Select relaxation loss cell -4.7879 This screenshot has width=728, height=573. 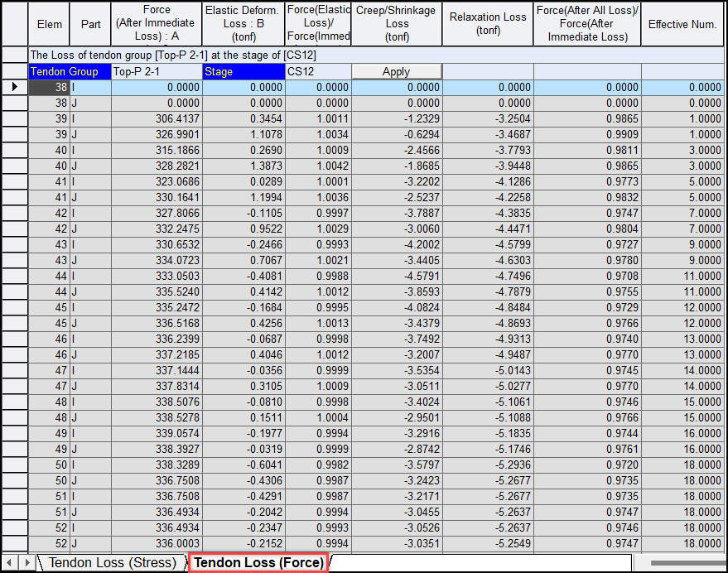[x=488, y=292]
